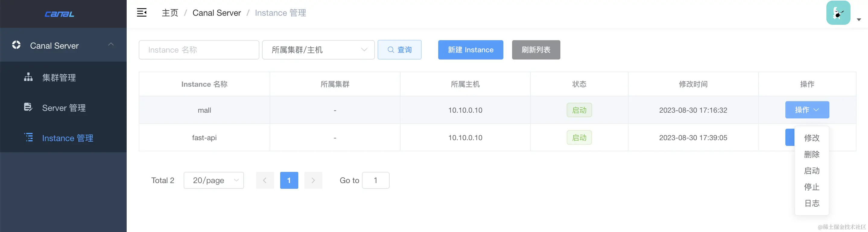
Task: Click the user avatar image
Action: [838, 12]
